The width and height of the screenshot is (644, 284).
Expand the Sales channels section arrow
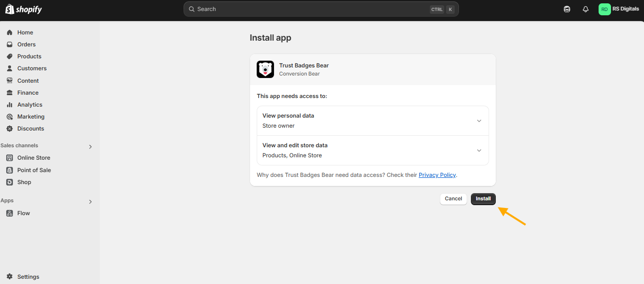click(x=90, y=147)
